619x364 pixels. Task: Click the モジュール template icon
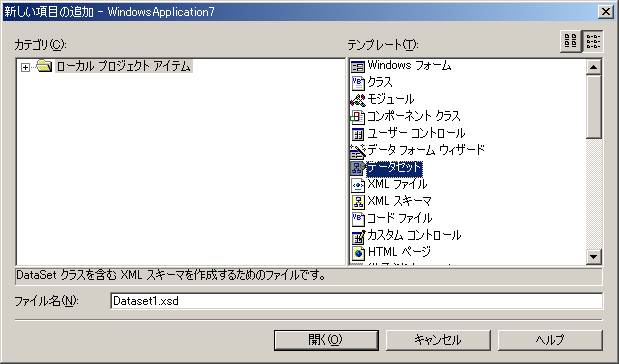coord(358,100)
